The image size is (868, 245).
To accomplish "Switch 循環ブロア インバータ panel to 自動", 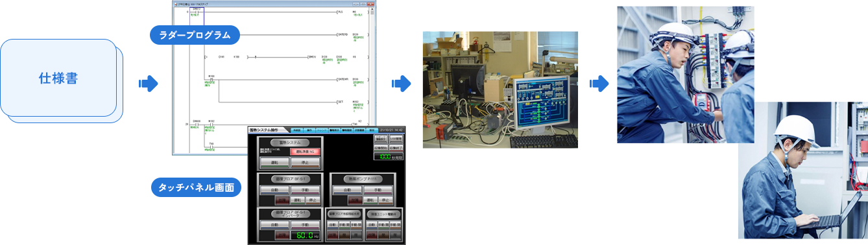I will pyautogui.click(x=274, y=224).
